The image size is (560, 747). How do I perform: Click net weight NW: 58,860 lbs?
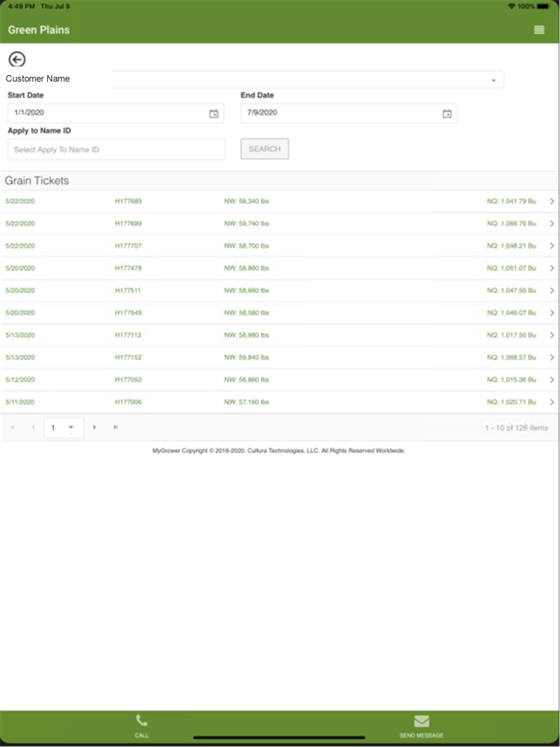point(246,268)
